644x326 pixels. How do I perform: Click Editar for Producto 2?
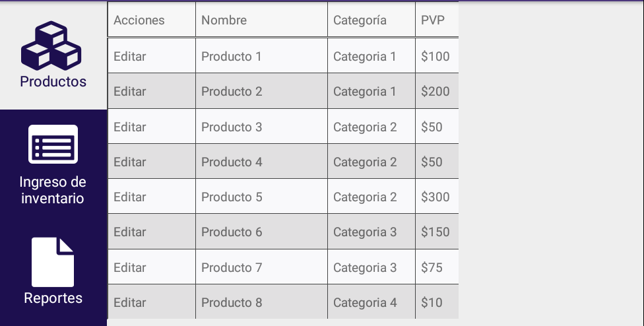(x=130, y=91)
